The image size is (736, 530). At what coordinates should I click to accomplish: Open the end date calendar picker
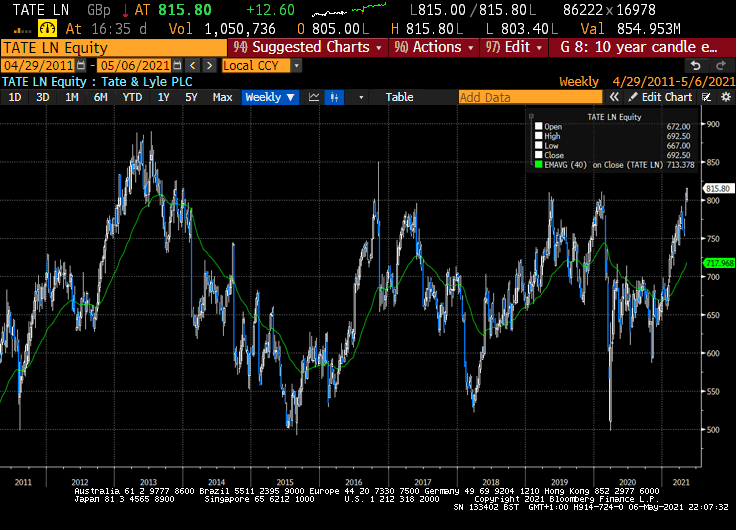click(x=177, y=65)
